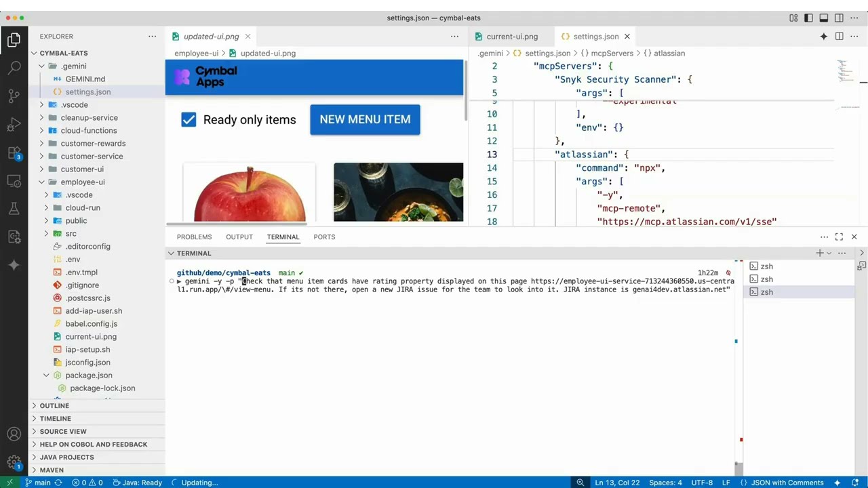Open notifications bell in status bar

pyautogui.click(x=856, y=483)
